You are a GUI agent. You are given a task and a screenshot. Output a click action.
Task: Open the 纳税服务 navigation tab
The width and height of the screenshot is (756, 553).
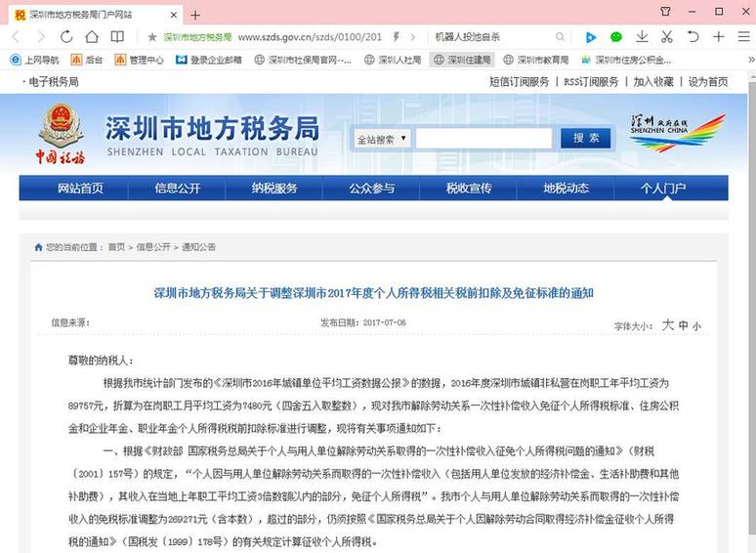tap(274, 189)
